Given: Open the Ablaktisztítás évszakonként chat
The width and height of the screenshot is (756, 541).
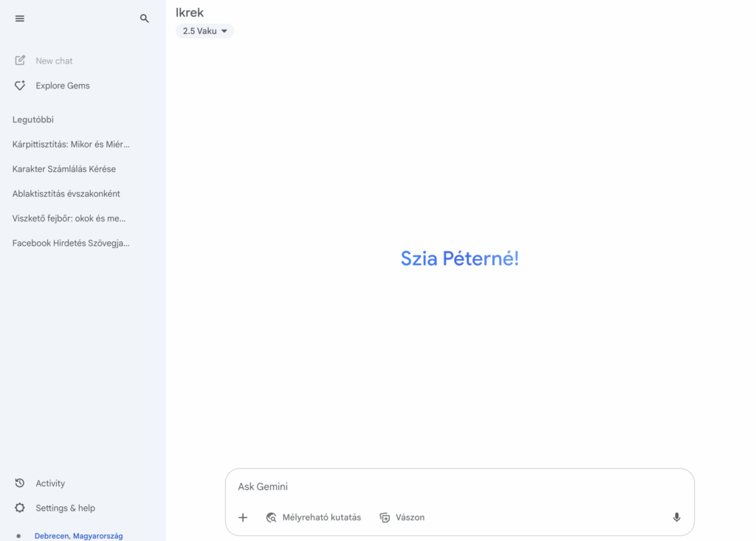Looking at the screenshot, I should pos(66,194).
